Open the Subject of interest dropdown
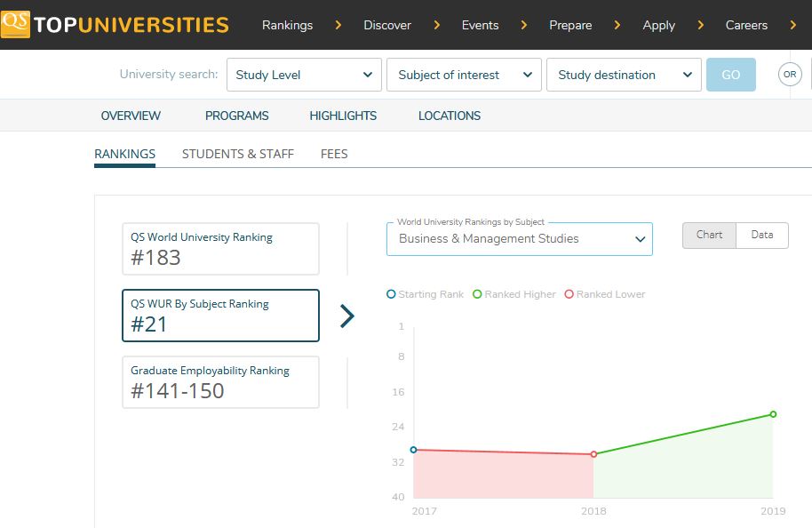The width and height of the screenshot is (812, 528). (x=464, y=75)
